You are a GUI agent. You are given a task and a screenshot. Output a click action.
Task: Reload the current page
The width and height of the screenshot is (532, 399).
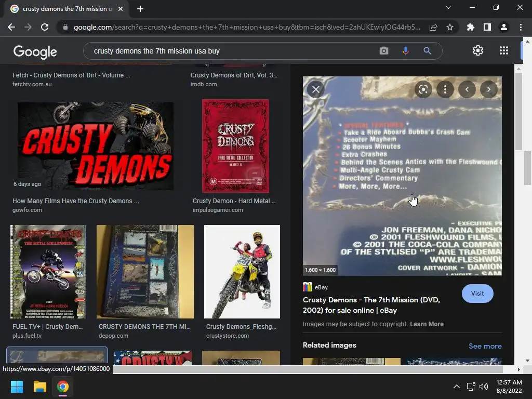tap(45, 27)
